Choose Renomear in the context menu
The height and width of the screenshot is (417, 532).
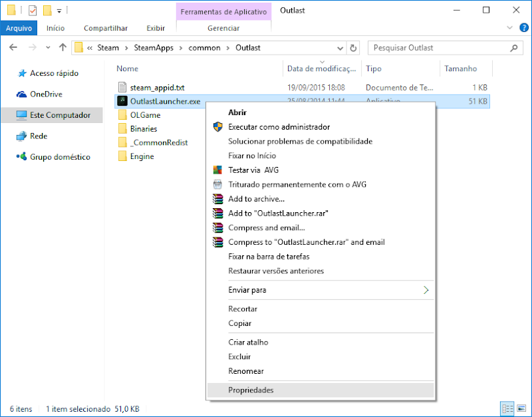pos(321,371)
